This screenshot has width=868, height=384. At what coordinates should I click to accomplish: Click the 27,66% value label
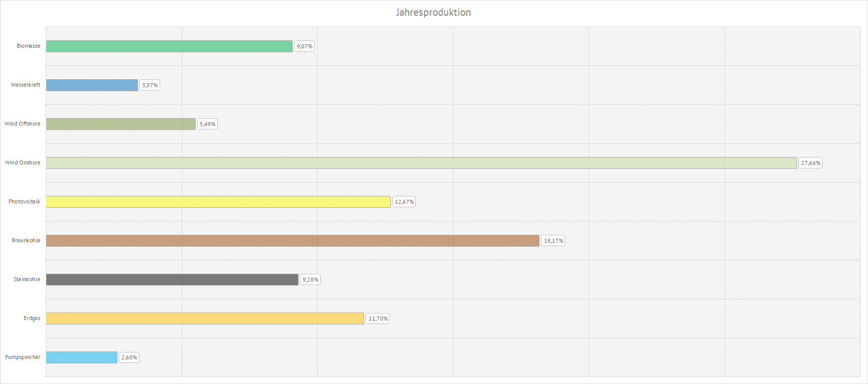pos(810,163)
